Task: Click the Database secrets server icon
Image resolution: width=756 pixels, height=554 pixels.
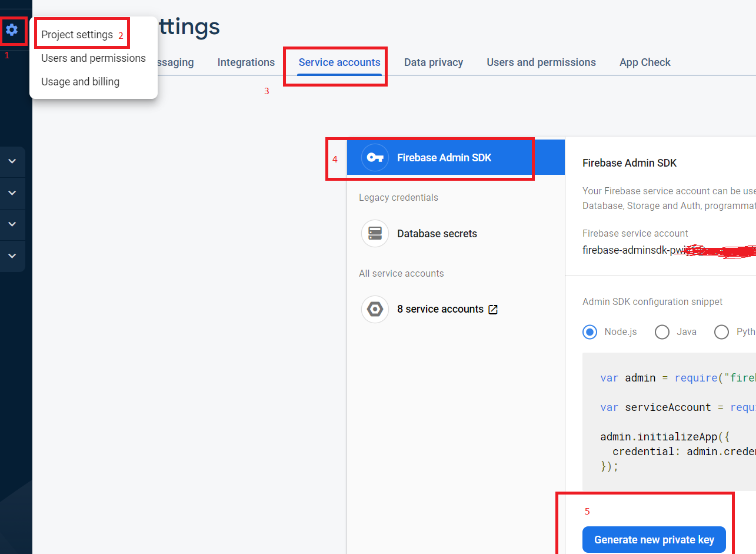Action: pyautogui.click(x=375, y=233)
